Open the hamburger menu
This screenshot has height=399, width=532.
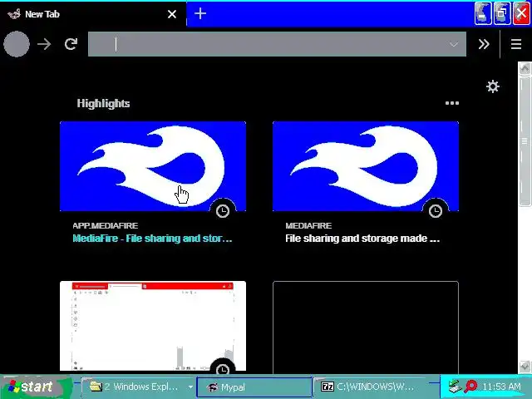click(x=516, y=44)
